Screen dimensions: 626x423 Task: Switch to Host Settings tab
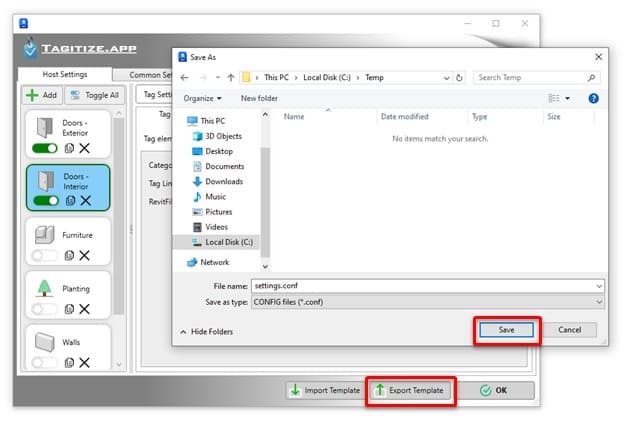coord(65,74)
